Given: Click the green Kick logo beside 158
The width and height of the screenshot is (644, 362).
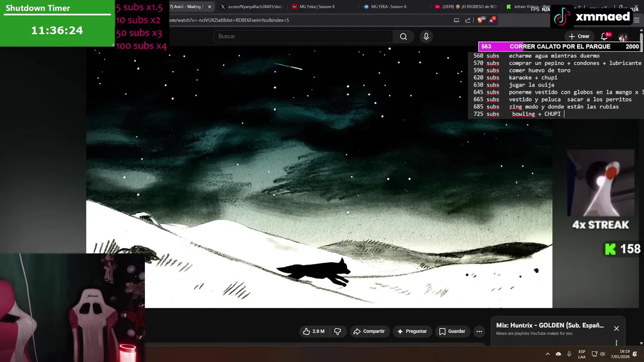Looking at the screenshot, I should (610, 249).
